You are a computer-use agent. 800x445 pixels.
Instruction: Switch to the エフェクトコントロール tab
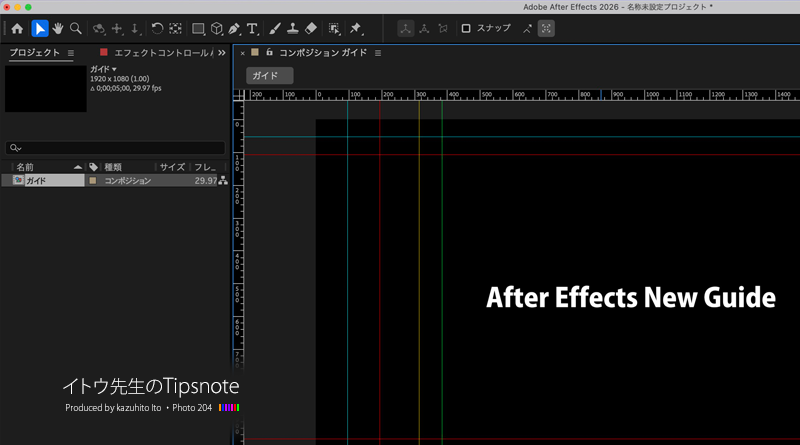tap(164, 53)
